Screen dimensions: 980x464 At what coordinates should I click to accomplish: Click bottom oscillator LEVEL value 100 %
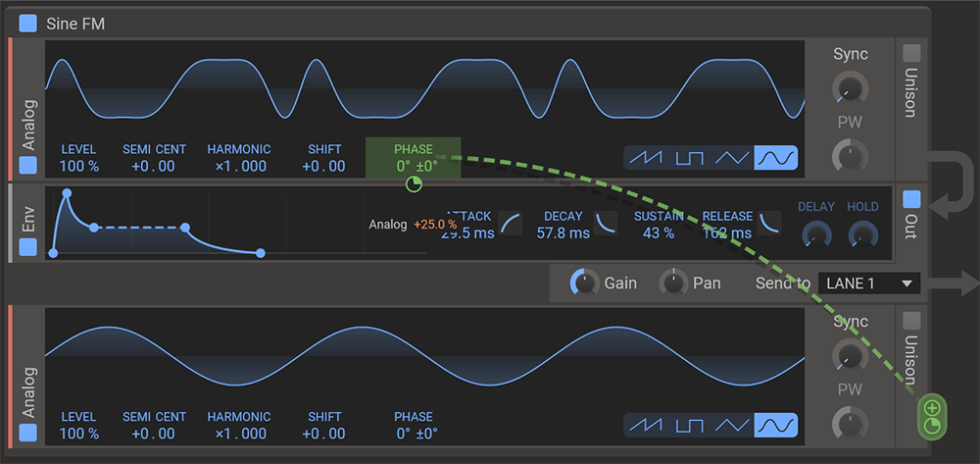point(78,434)
